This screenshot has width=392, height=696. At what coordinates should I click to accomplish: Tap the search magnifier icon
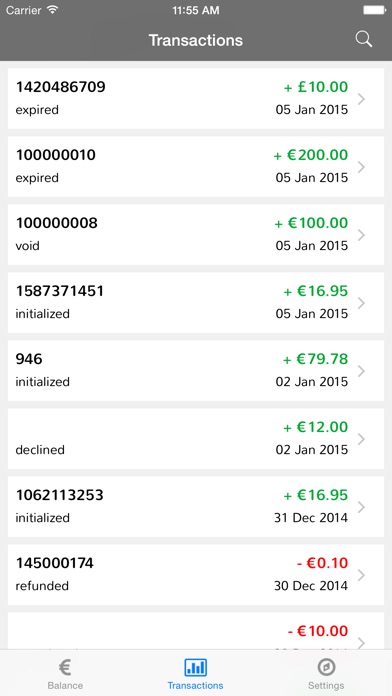click(364, 40)
